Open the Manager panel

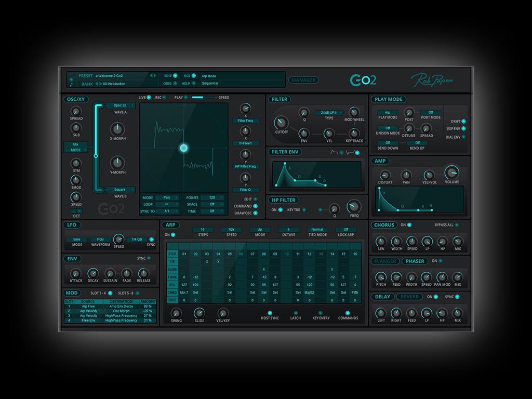[x=303, y=80]
